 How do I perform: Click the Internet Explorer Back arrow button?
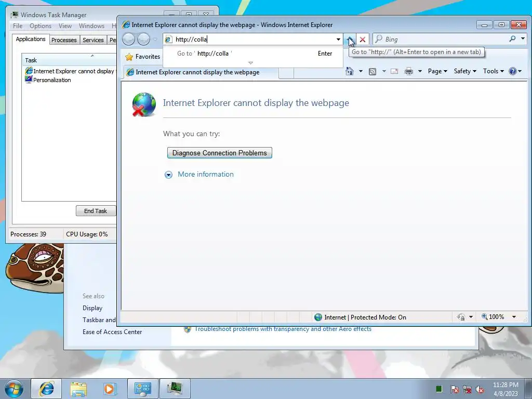[x=129, y=39]
